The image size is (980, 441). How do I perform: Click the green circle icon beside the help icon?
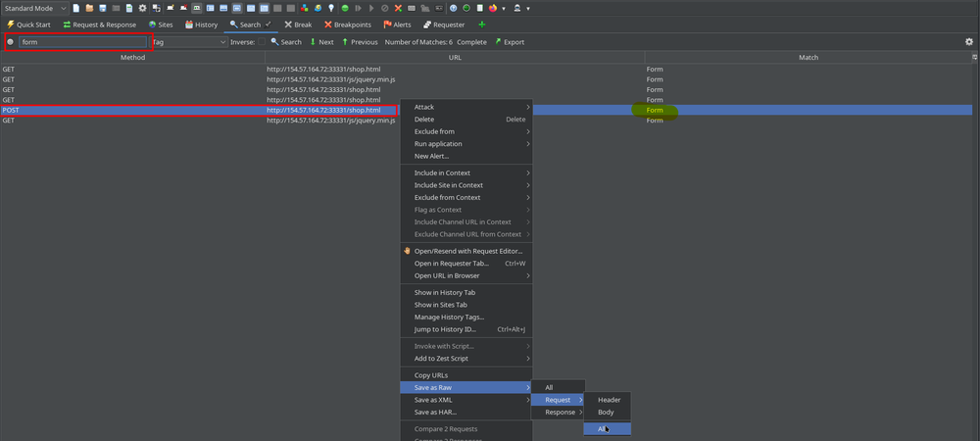coord(466,8)
